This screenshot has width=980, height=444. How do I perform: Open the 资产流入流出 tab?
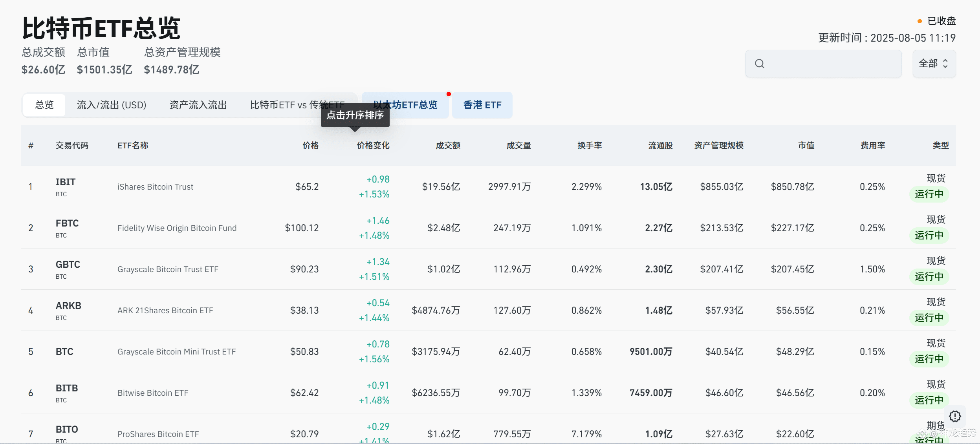(198, 105)
